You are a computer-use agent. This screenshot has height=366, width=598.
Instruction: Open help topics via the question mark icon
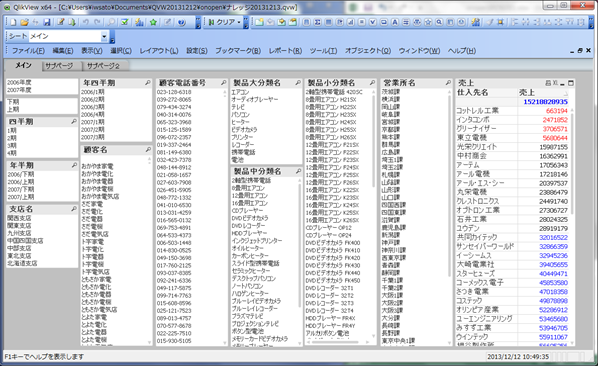182,22
